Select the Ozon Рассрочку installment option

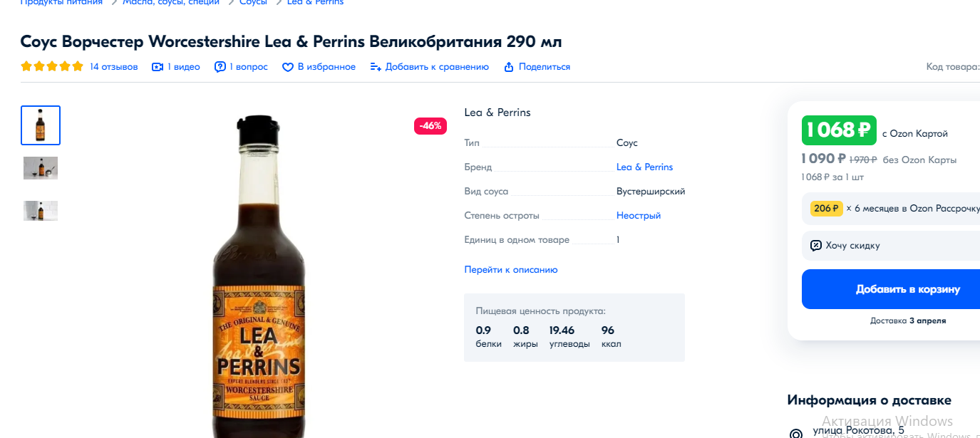(x=891, y=209)
